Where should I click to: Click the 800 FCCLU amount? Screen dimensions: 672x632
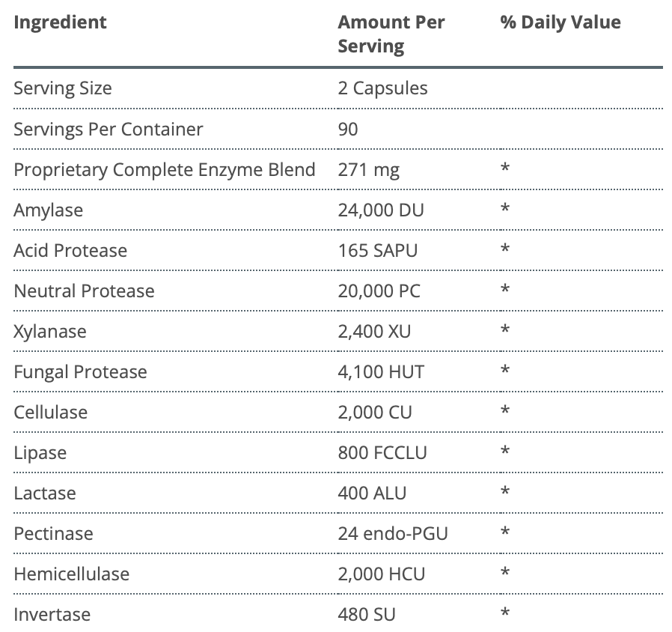pos(382,452)
